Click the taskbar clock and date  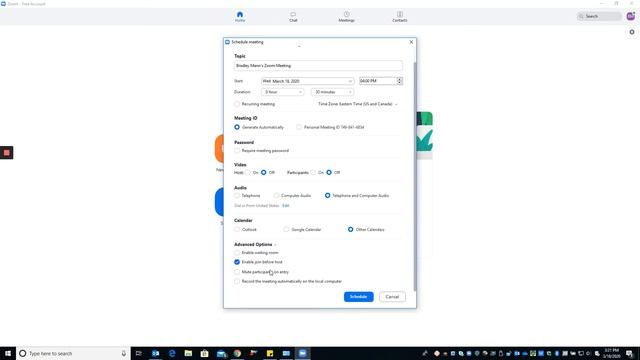click(611, 353)
